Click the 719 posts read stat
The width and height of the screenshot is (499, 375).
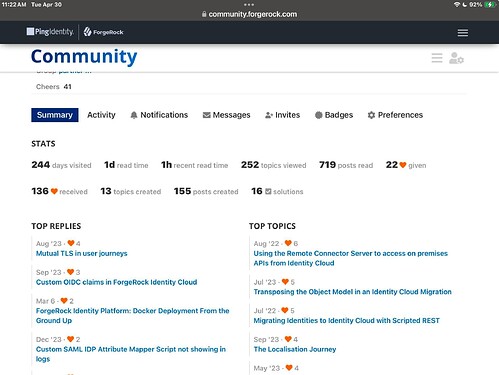346,165
